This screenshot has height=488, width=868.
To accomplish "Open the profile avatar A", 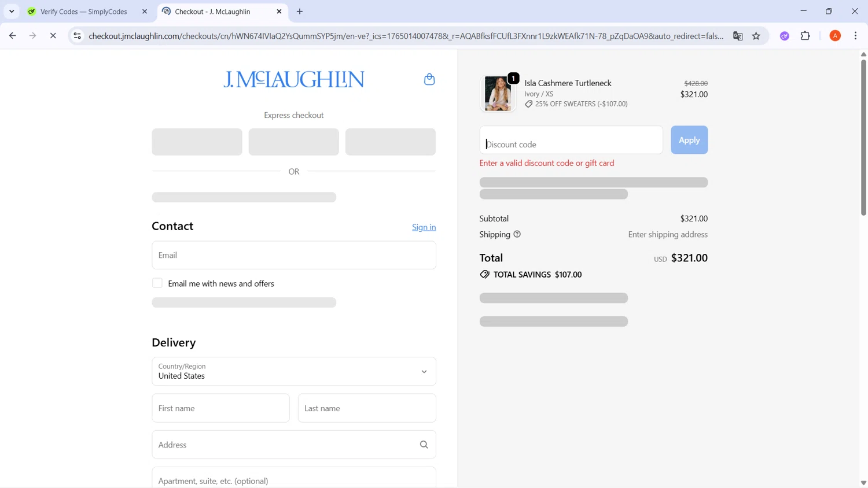I will (835, 36).
